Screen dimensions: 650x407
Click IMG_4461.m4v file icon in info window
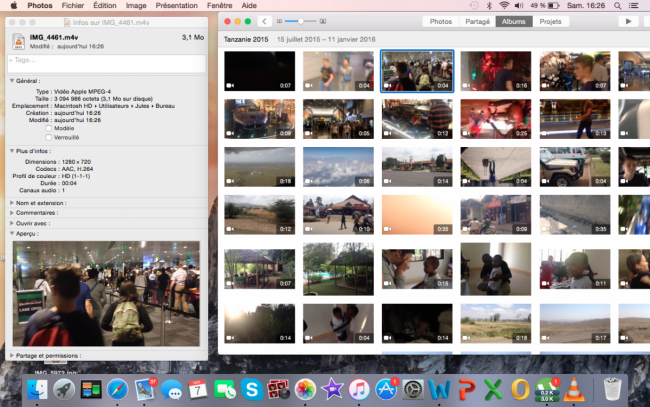(18, 41)
